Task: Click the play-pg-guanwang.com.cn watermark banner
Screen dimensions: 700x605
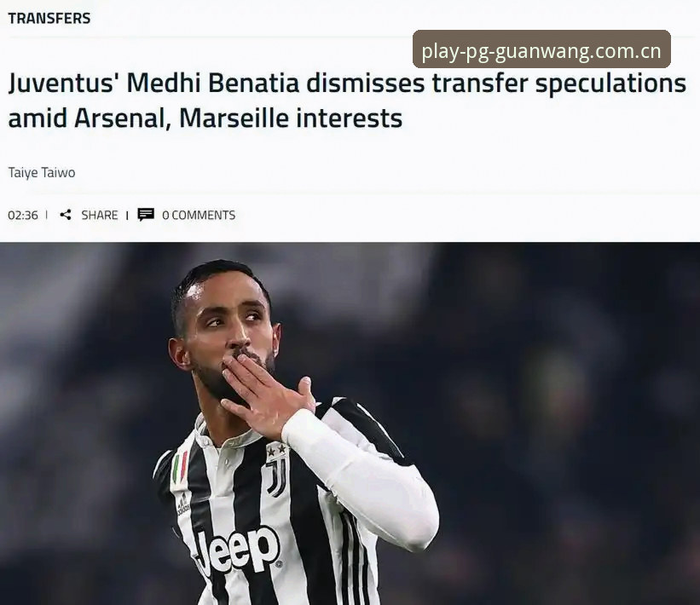Action: pos(541,49)
